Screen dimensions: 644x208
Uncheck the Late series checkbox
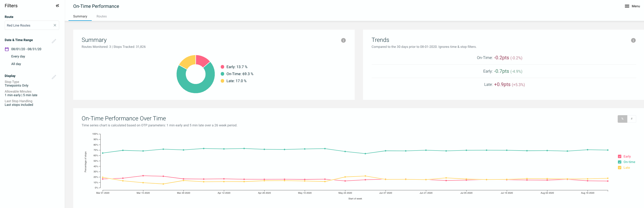(x=620, y=168)
